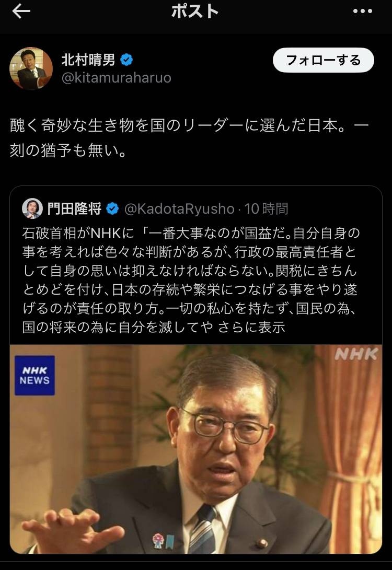This screenshot has height=570, width=392.
Task: Open the @KadotaRyusho handle link
Action: tap(179, 209)
